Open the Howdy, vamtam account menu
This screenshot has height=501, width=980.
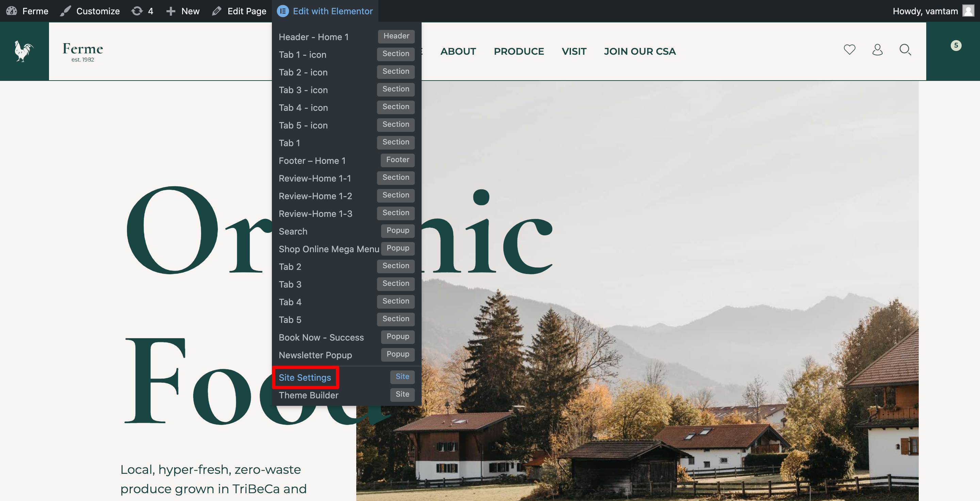tap(925, 11)
